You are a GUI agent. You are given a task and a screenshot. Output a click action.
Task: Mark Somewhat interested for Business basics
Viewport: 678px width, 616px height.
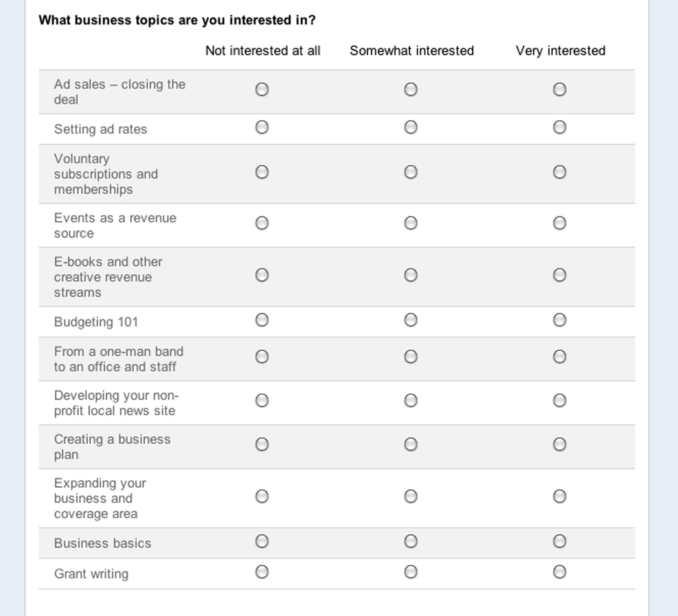click(x=410, y=541)
